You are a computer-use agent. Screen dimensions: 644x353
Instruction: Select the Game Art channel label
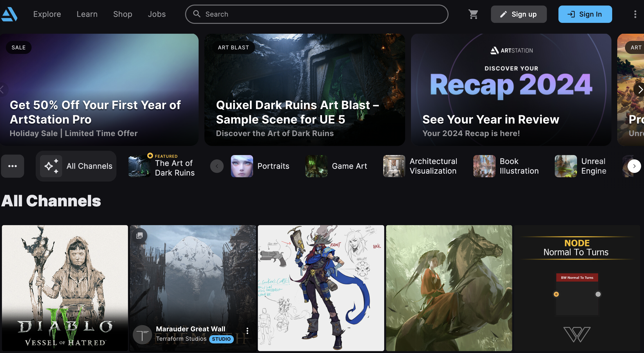(x=349, y=166)
